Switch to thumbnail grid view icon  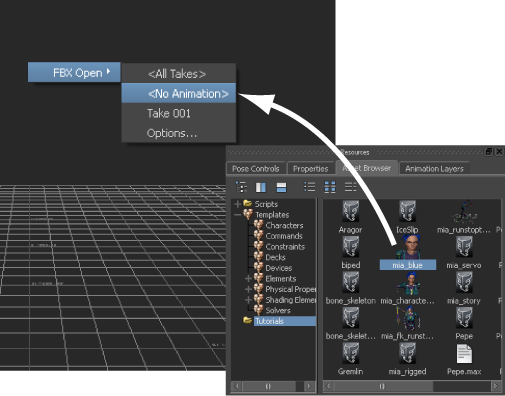(x=330, y=187)
